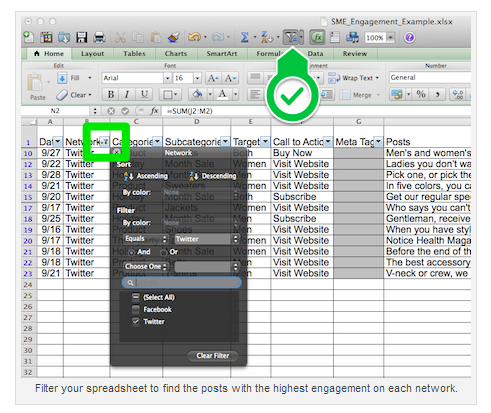Open the font name Arial dropdown
The image size is (491, 413).
pyautogui.click(x=167, y=78)
